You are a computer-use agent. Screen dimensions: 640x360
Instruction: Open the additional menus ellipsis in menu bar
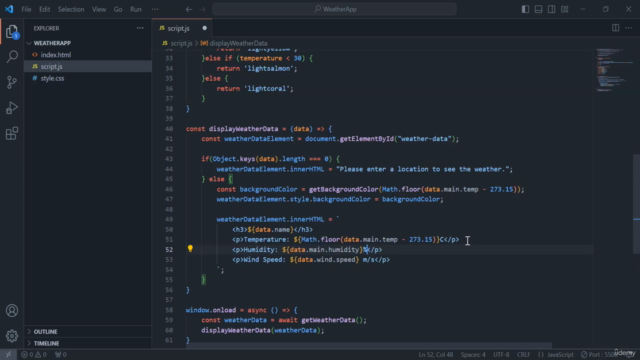[x=155, y=9]
